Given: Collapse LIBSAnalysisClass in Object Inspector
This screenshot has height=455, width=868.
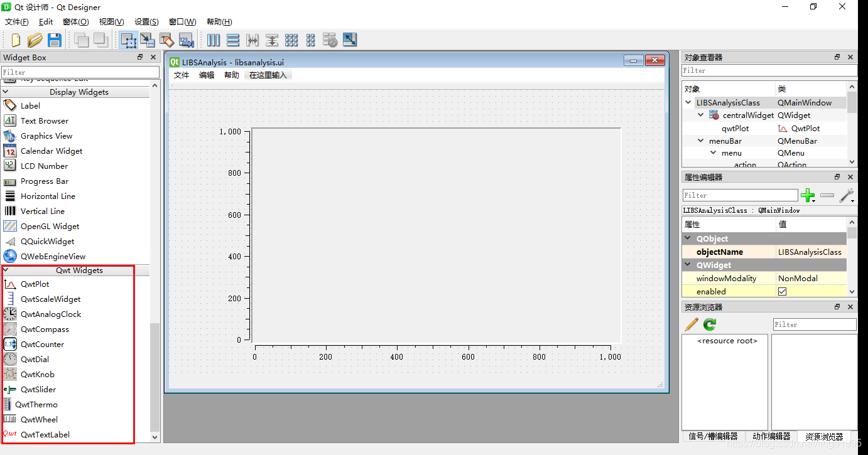Looking at the screenshot, I should tap(689, 103).
